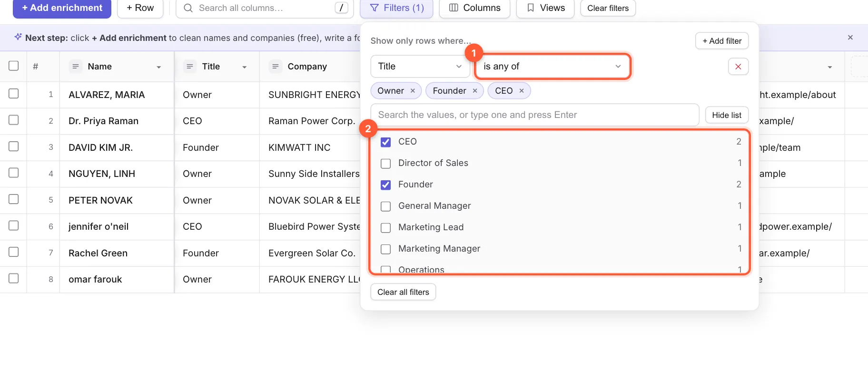This screenshot has height=371, width=868.
Task: Click the search magnifier icon
Action: coord(188,8)
